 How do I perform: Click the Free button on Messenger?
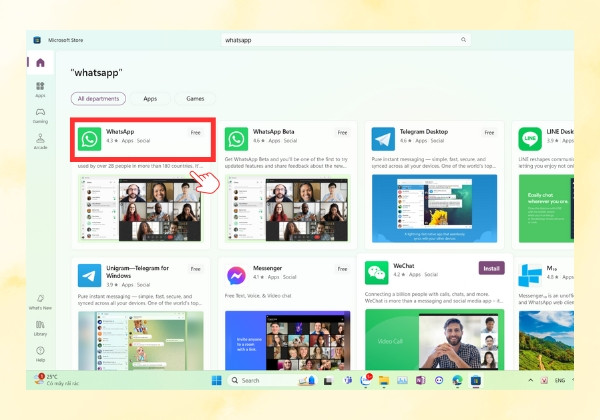tap(342, 269)
